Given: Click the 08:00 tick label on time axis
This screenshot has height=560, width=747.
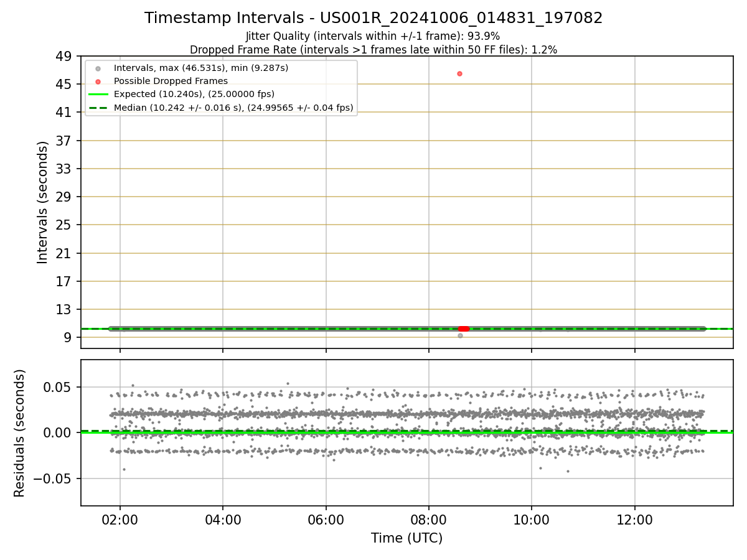Looking at the screenshot, I should point(428,518).
